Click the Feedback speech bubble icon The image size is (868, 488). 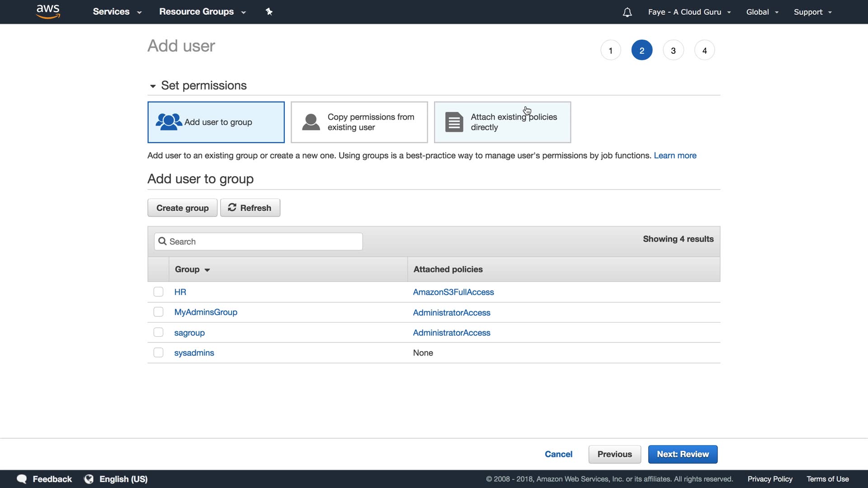[x=22, y=479]
